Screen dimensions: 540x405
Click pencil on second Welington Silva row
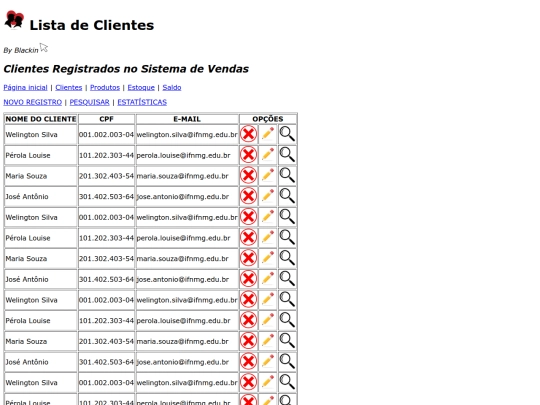pyautogui.click(x=268, y=216)
